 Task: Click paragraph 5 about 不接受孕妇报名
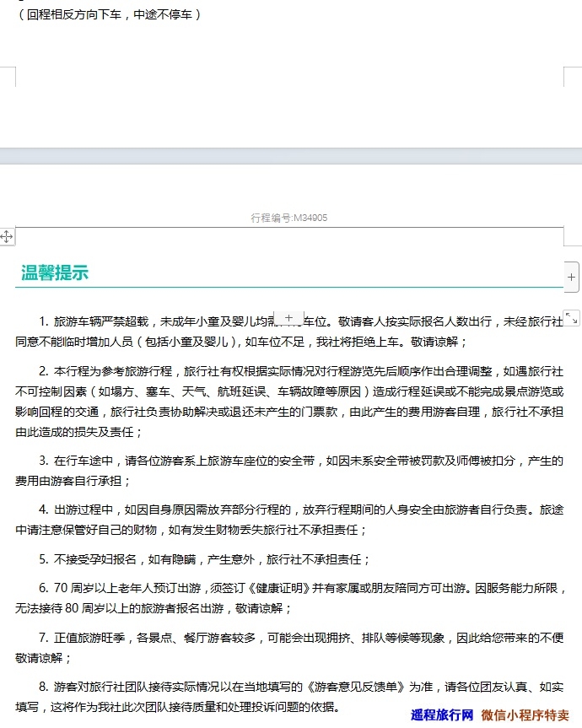pos(205,559)
